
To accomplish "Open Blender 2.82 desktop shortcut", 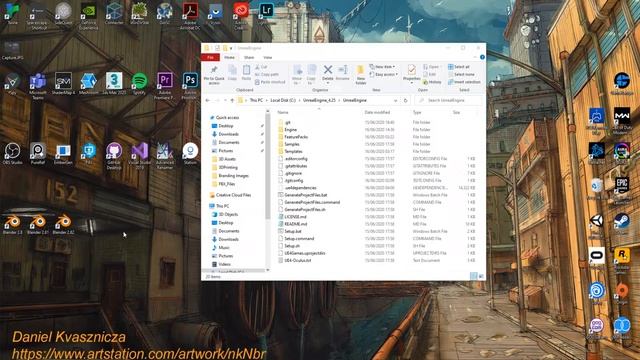I will click(x=63, y=224).
